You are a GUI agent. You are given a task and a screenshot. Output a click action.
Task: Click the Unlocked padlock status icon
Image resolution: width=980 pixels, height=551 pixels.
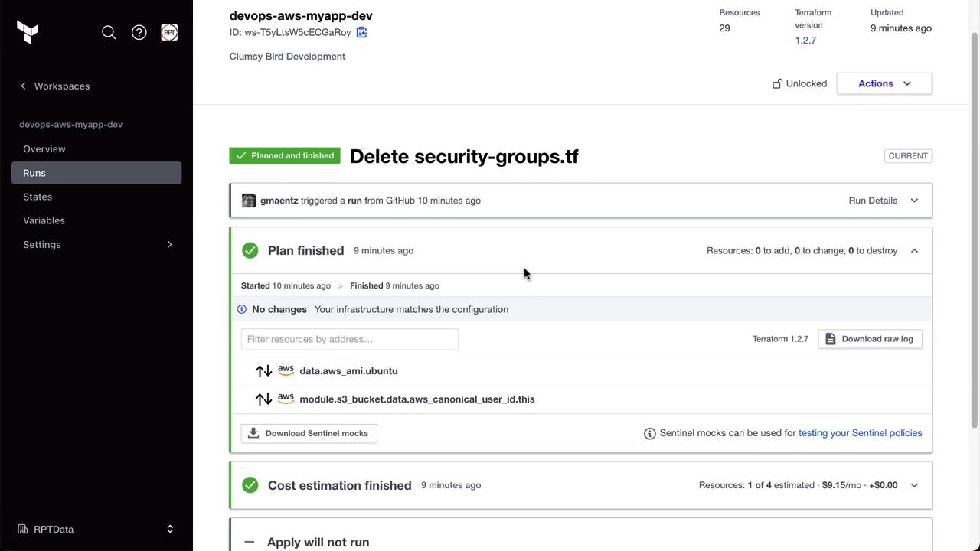tap(777, 83)
